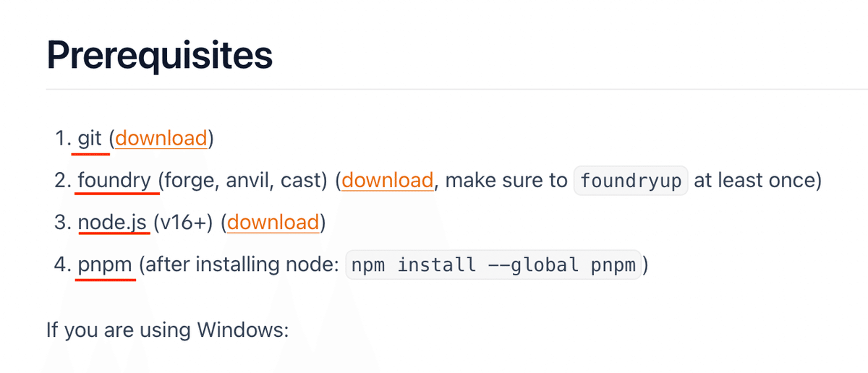The width and height of the screenshot is (868, 373).
Task: Click list number 1 beside git
Action: tap(62, 137)
